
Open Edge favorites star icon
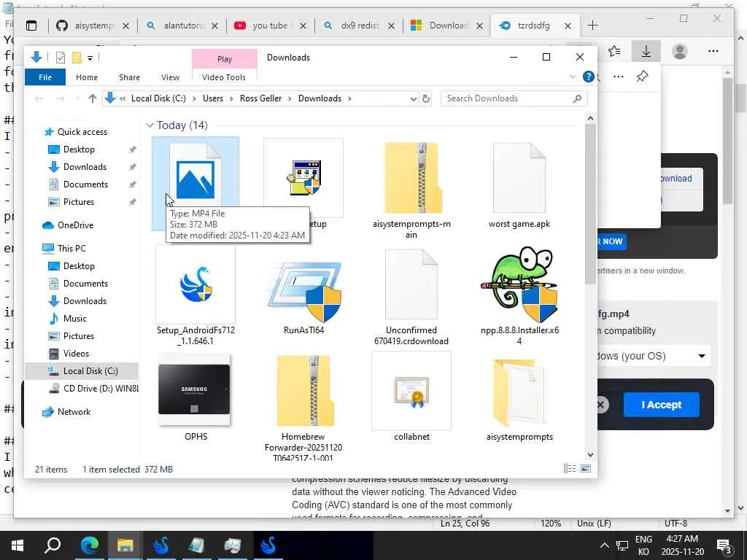pos(614,51)
